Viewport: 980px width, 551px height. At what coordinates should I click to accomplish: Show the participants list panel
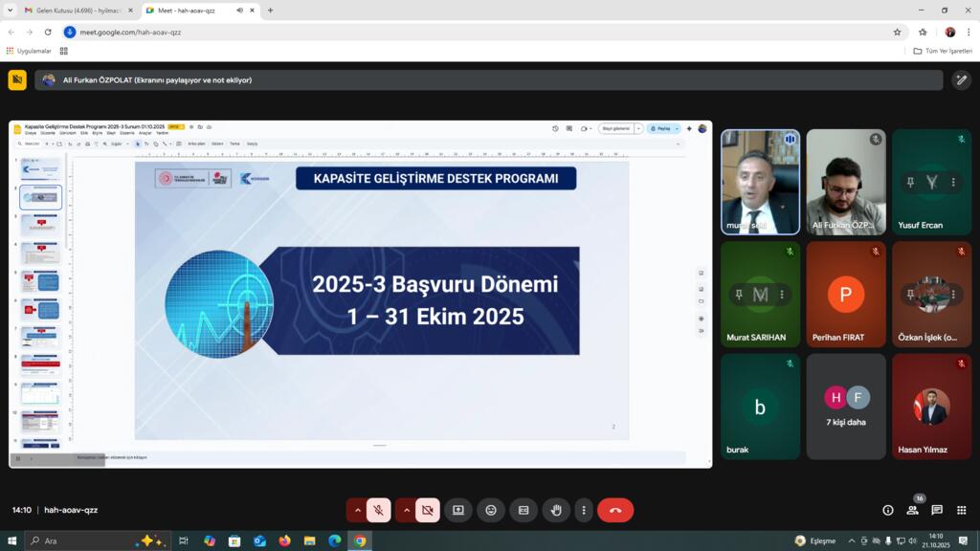click(912, 510)
